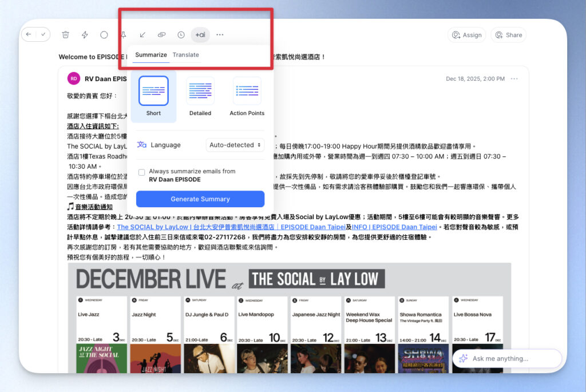Click the trash icon to delete the email
Image resolution: width=586 pixels, height=392 pixels.
click(x=66, y=34)
